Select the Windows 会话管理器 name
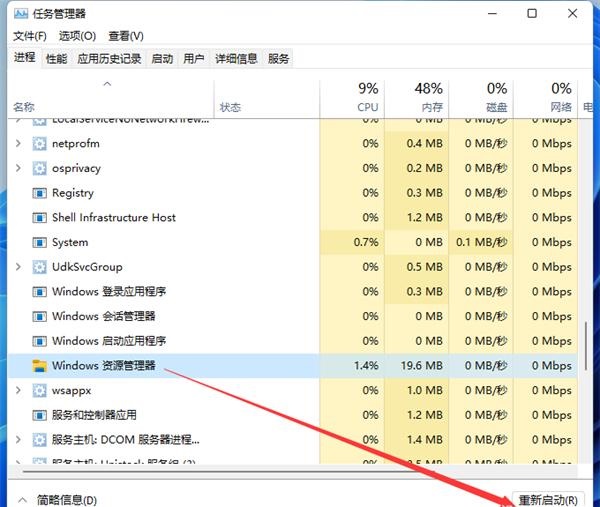This screenshot has height=507, width=600. tap(104, 316)
